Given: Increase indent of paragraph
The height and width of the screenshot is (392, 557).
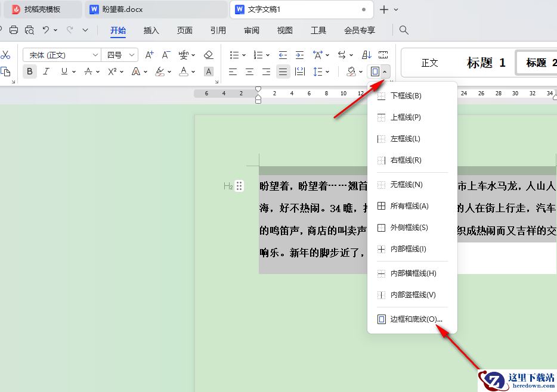Looking at the screenshot, I should 299,55.
